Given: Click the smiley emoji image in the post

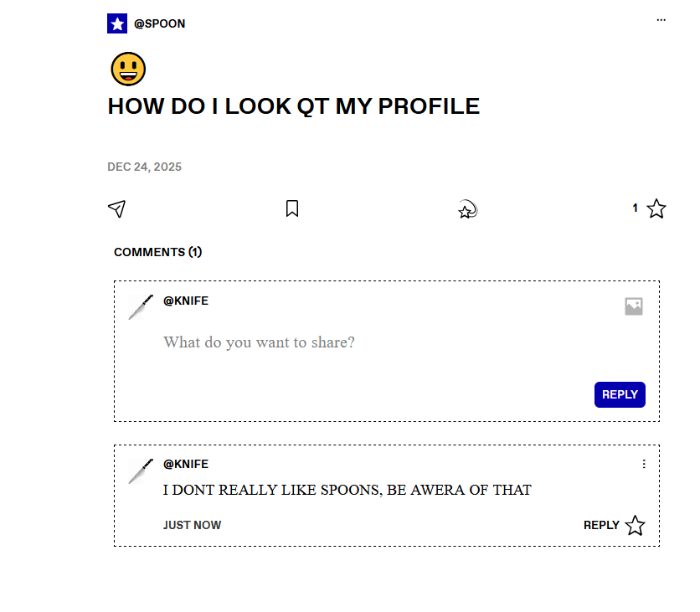Looking at the screenshot, I should pyautogui.click(x=128, y=69).
